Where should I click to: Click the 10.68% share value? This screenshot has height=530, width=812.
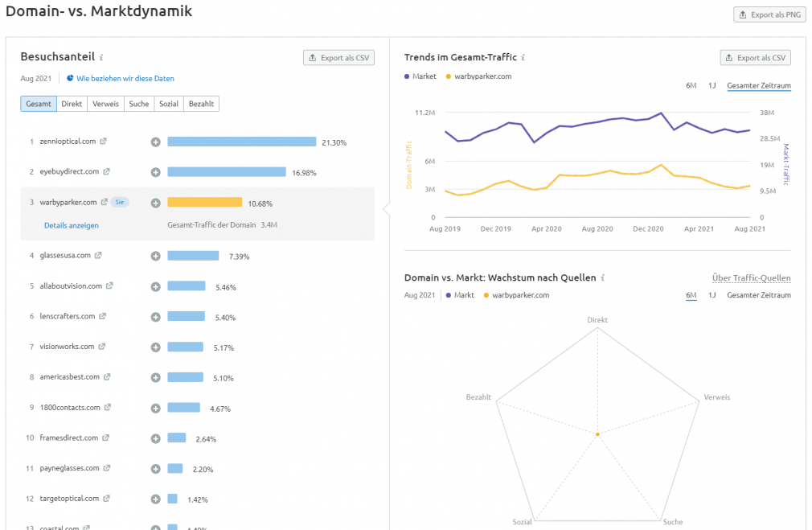(260, 203)
